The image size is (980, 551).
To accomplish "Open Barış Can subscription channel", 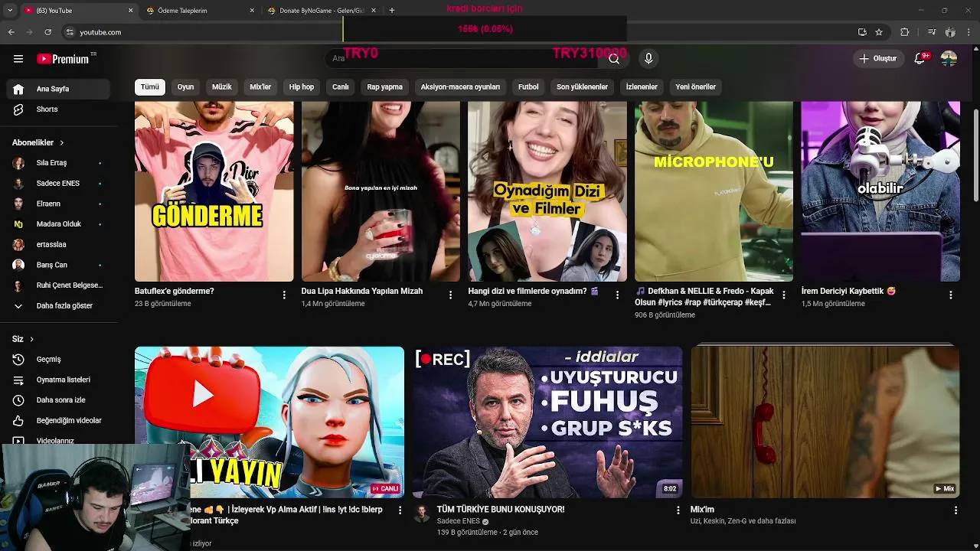I will (x=58, y=265).
